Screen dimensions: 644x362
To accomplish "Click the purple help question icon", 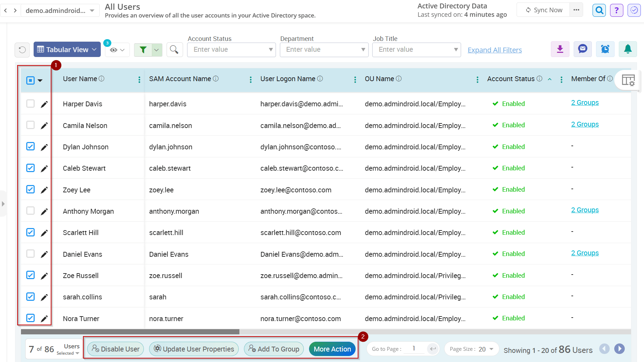I will [x=616, y=10].
